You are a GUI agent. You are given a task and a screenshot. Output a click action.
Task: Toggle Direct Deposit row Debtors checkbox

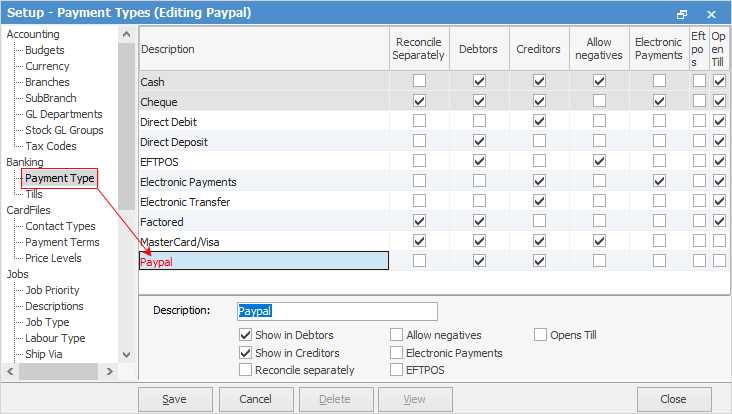tap(479, 141)
